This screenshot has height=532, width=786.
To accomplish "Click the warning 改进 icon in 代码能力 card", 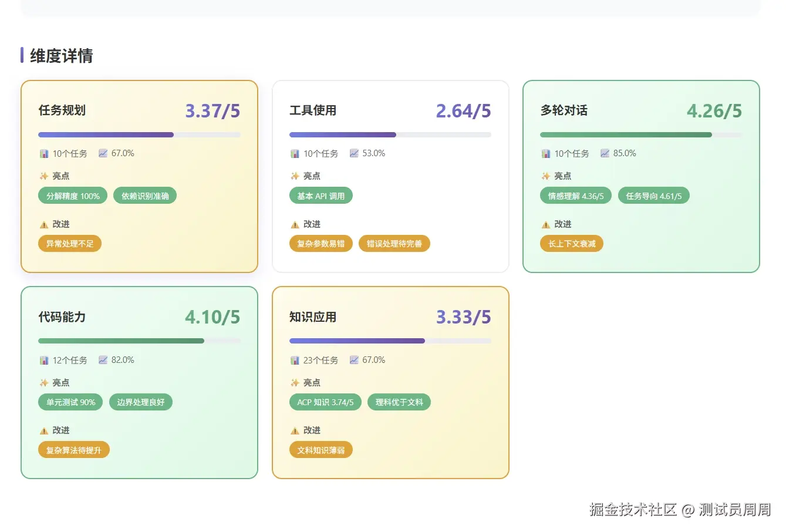I will [x=44, y=431].
